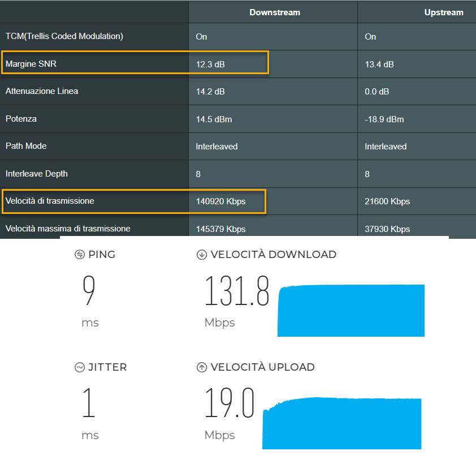Screen dimensions: 476x468
Task: Select the max downstream rate 145379 Kbps
Action: coord(220,229)
